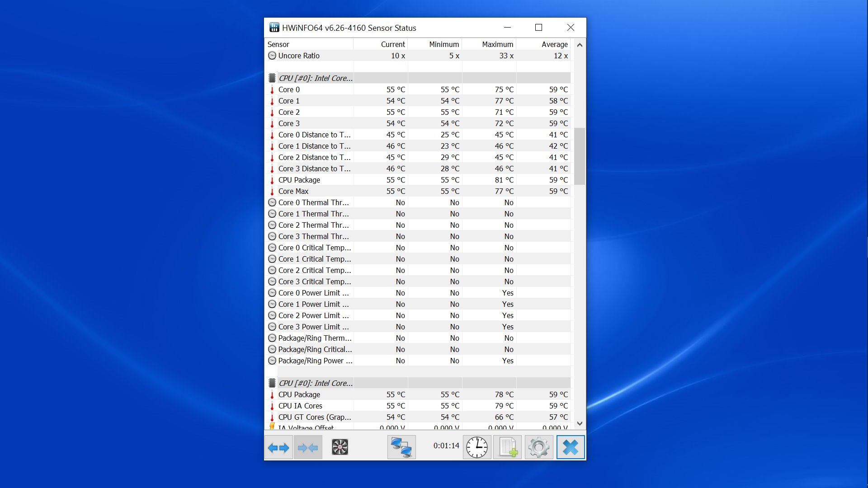Click the round icon beside Core 2 Thermal Thr...
The height and width of the screenshot is (488, 868).
coord(272,225)
